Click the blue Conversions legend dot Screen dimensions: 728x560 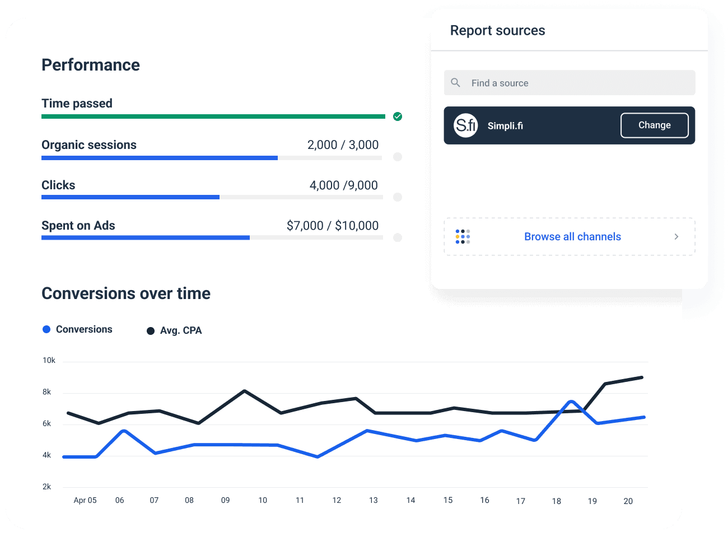coord(47,329)
